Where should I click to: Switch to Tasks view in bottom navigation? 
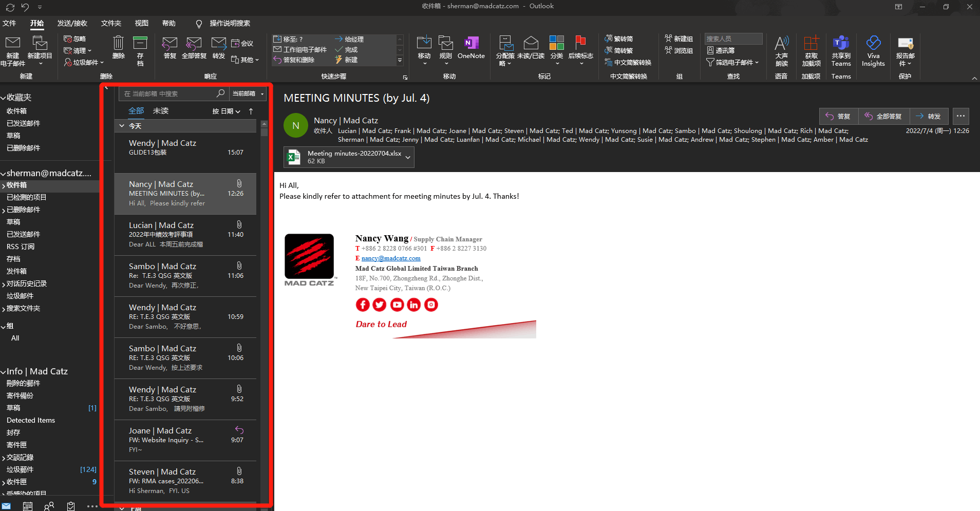pyautogui.click(x=71, y=506)
